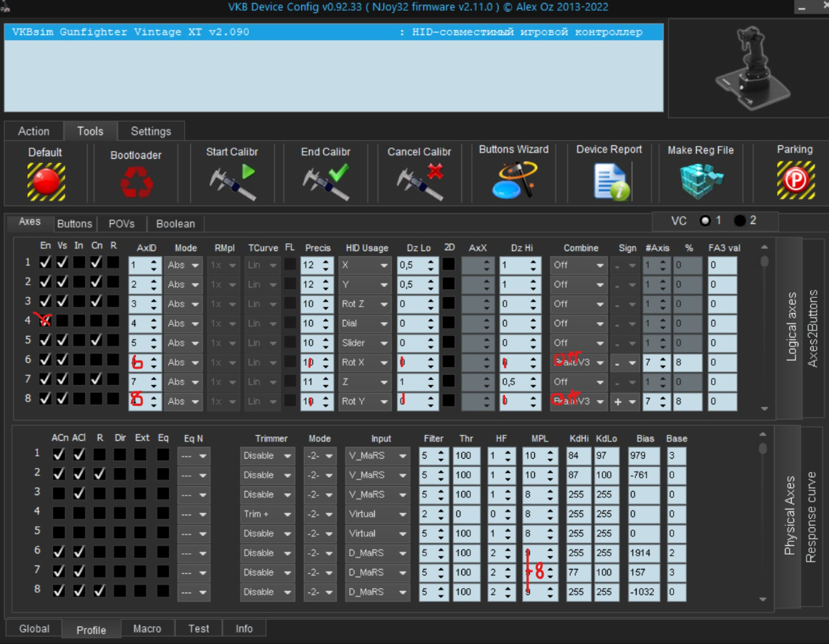Open Trimmer dropdown showing Trim +
This screenshot has width=829, height=644.
point(267,514)
